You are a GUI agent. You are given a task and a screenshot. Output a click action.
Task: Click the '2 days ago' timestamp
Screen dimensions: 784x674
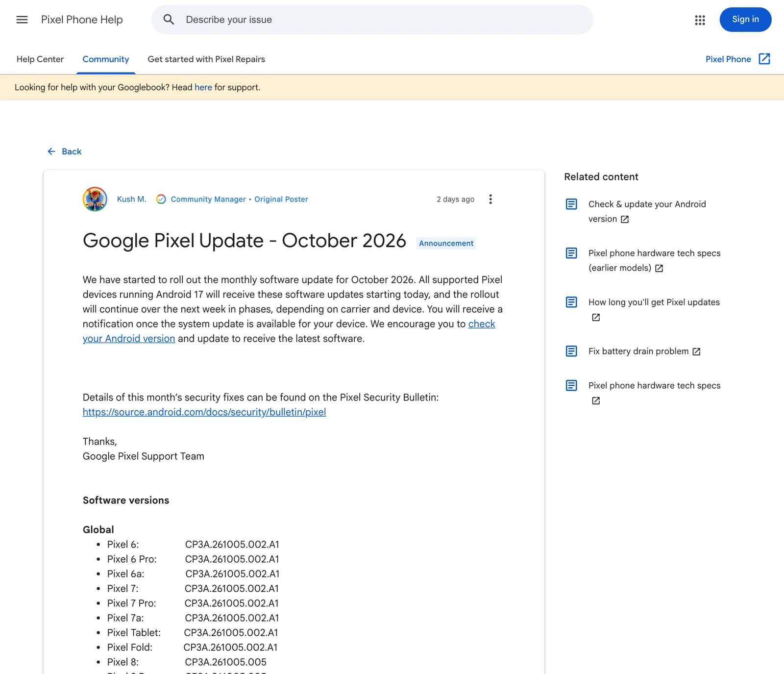pyautogui.click(x=456, y=199)
